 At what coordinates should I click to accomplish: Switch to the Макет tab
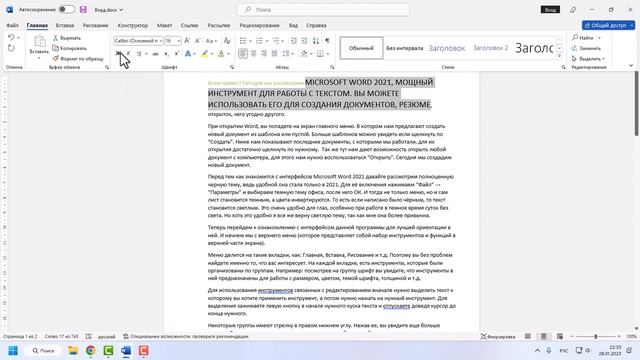point(164,25)
